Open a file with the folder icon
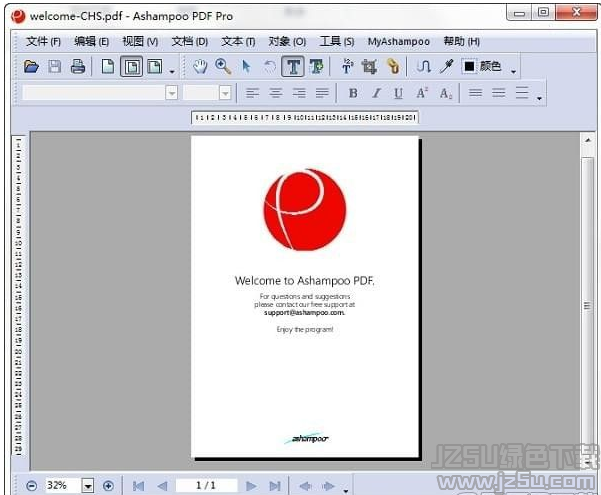This screenshot has height=495, width=601. point(31,67)
